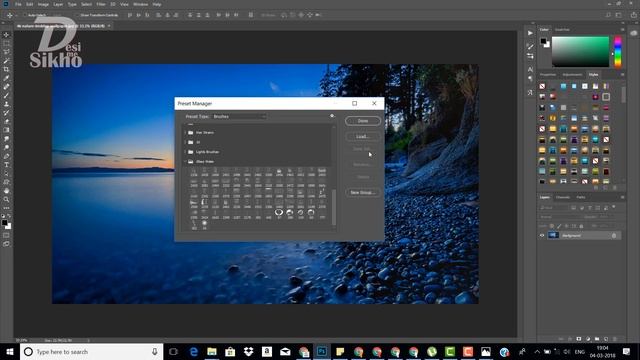The image size is (640, 360).
Task: Select the Healing Brush tool
Action: pyautogui.click(x=6, y=87)
